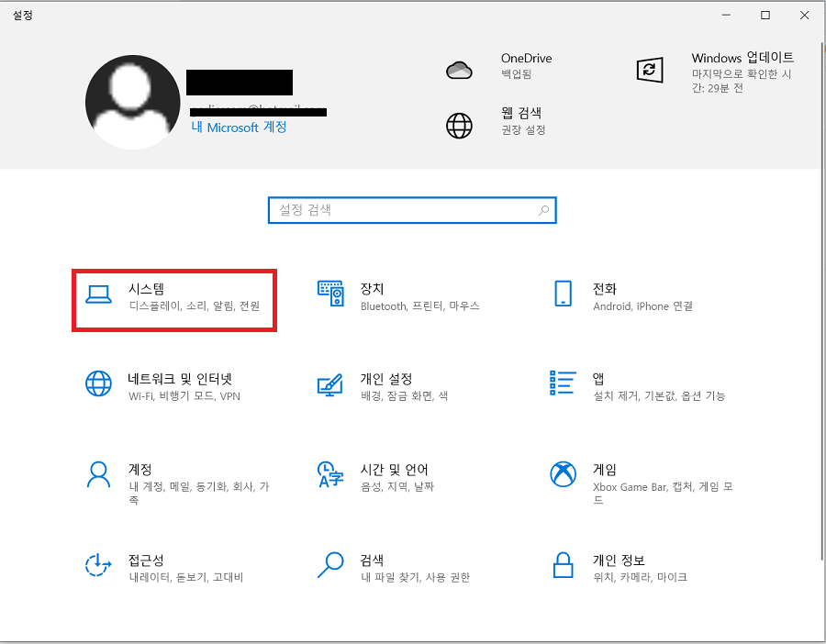
Task: Select the 개인 정보 category title
Action: tap(619, 560)
